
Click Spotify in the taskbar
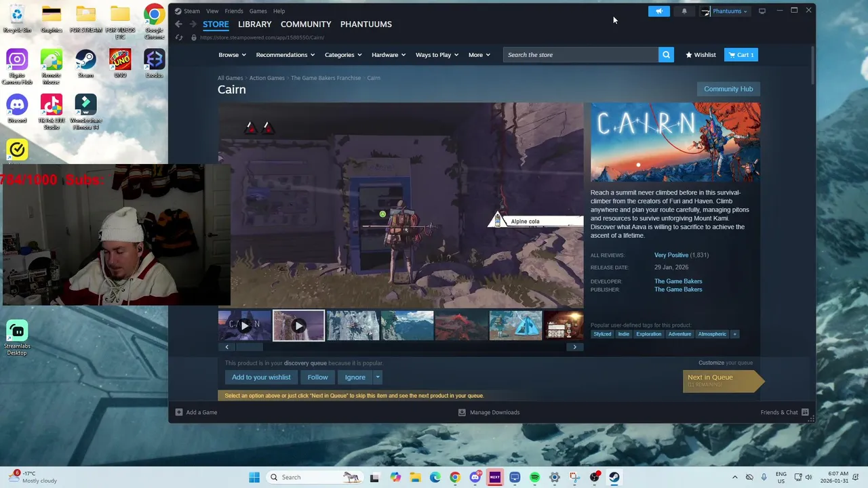(534, 477)
